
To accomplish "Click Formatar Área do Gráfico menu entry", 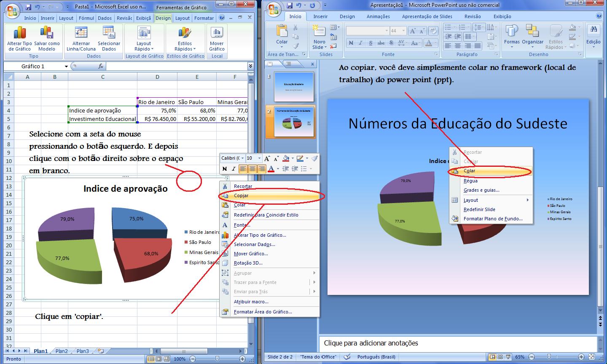I will tap(263, 312).
